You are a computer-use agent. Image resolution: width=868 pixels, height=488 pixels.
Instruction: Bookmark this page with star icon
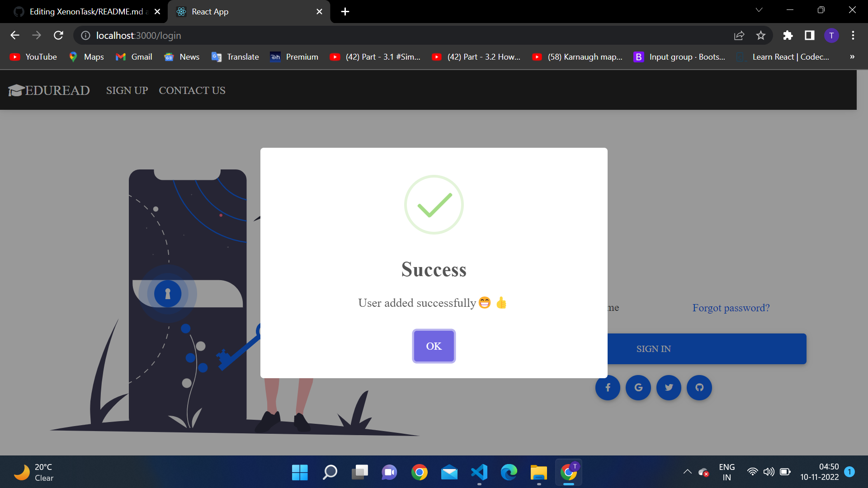[x=761, y=35]
